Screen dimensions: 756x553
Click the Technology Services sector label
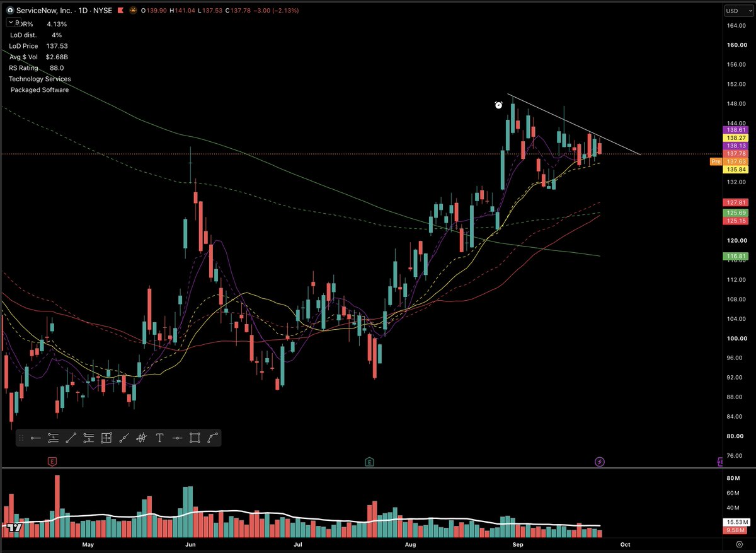pyautogui.click(x=40, y=79)
